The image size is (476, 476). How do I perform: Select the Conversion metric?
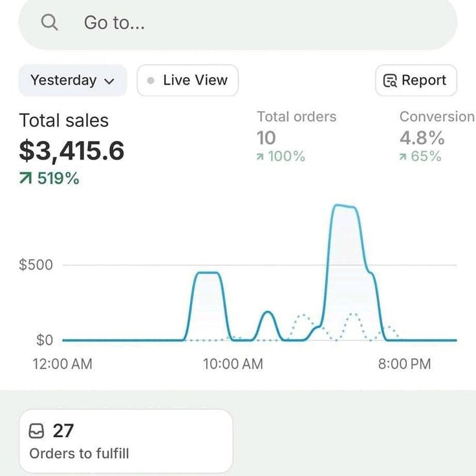click(437, 117)
